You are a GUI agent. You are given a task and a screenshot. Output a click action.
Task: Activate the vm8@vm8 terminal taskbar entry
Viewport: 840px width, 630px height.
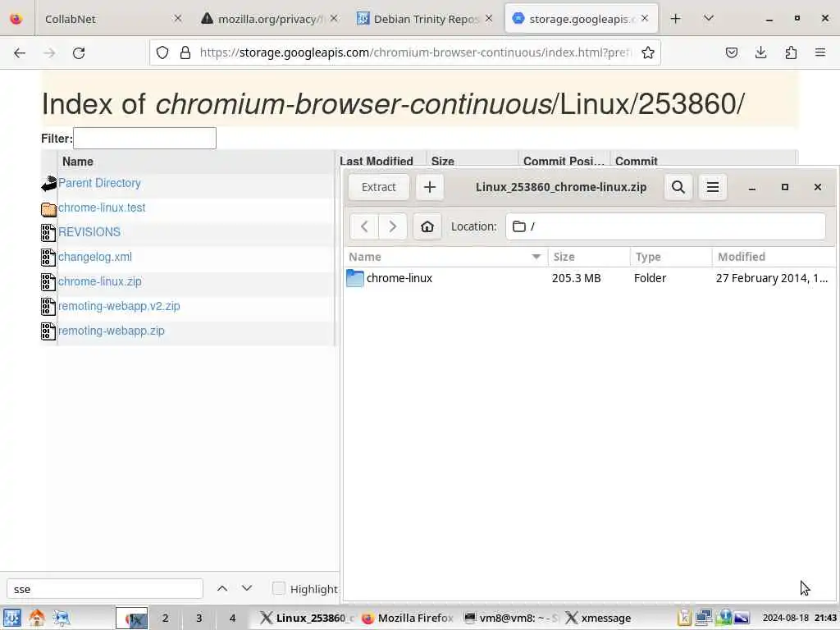tap(511, 619)
